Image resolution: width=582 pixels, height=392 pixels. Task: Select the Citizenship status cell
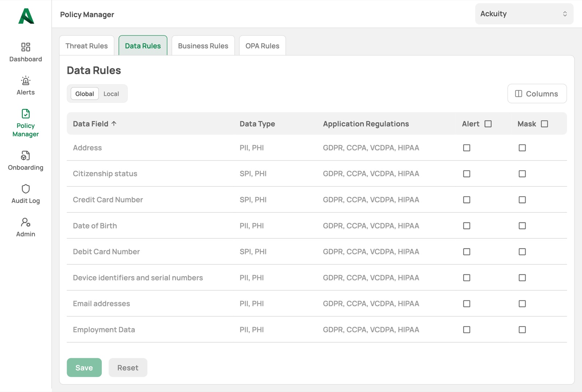point(105,174)
